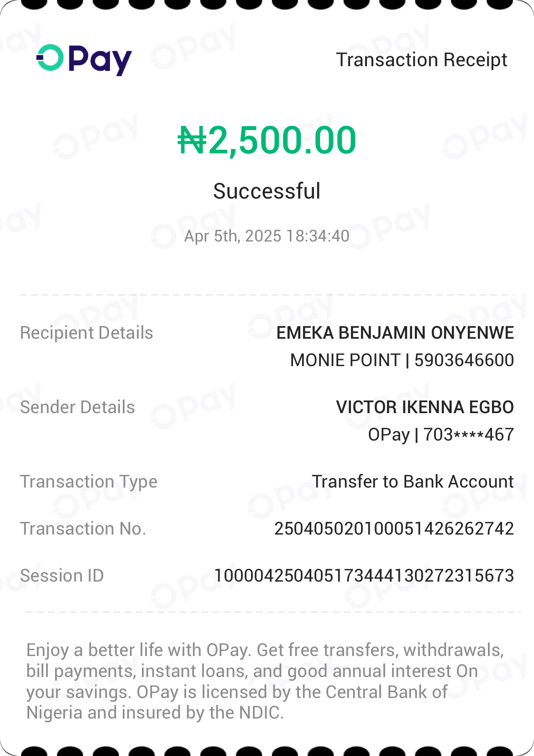
Task: Click the Transaction Type label
Action: tap(89, 482)
